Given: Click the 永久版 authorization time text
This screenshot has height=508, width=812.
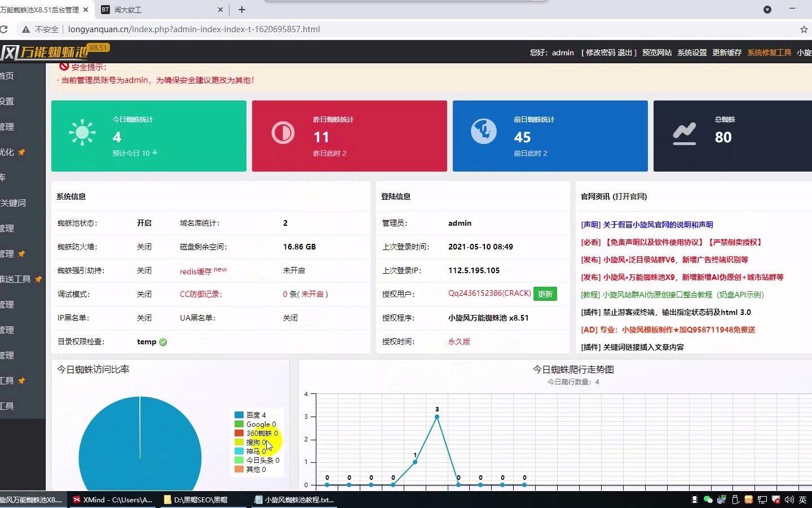Looking at the screenshot, I should click(459, 341).
